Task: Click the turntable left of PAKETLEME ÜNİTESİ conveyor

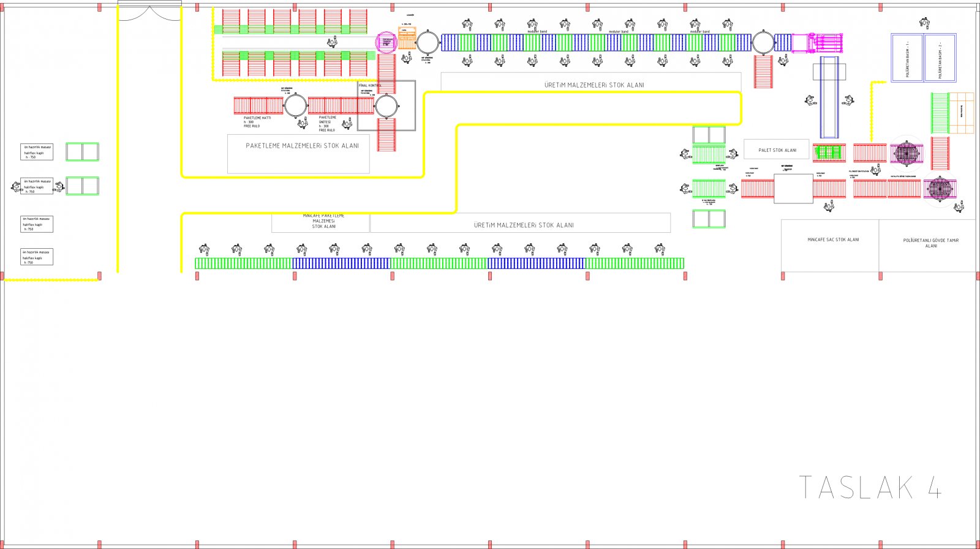Action: coord(295,105)
